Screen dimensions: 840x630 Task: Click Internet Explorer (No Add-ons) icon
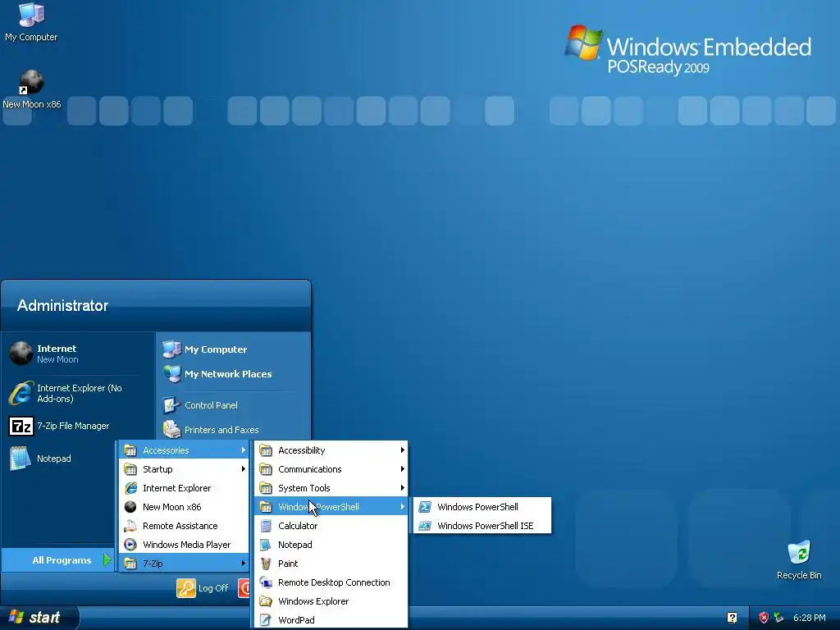click(21, 393)
